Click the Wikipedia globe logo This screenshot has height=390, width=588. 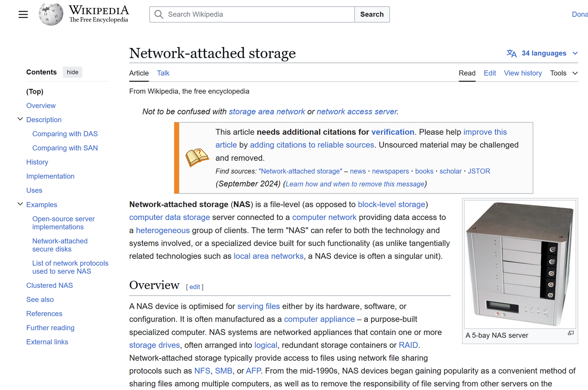(x=51, y=15)
